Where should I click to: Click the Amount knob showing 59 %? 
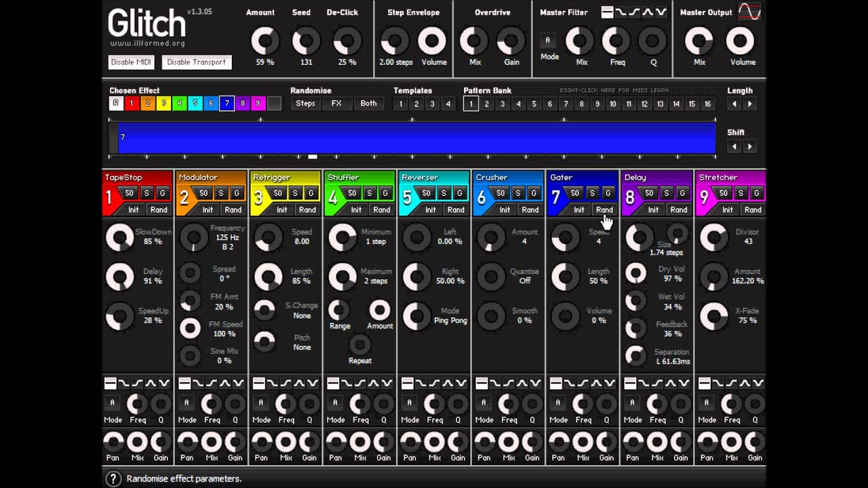click(265, 41)
